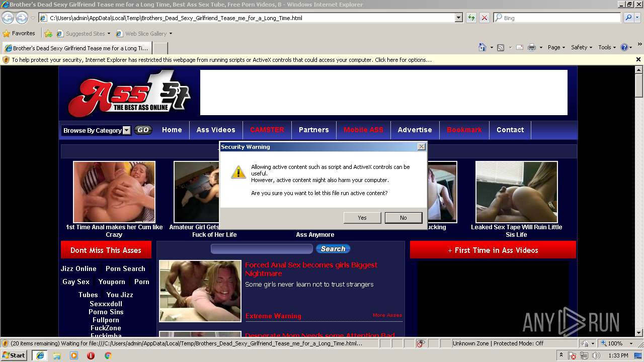The width and height of the screenshot is (644, 362).
Task: Stop loading with the red X icon
Action: tap(484, 18)
